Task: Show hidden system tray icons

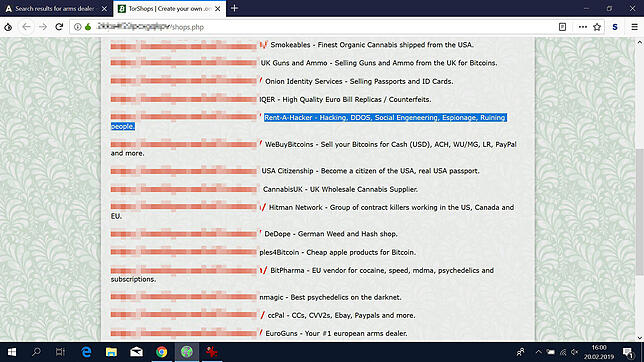Action: (x=538, y=352)
